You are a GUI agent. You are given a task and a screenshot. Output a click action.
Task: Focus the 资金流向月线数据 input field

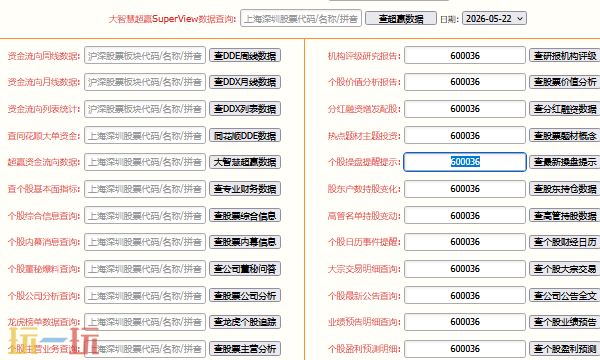coord(145,82)
